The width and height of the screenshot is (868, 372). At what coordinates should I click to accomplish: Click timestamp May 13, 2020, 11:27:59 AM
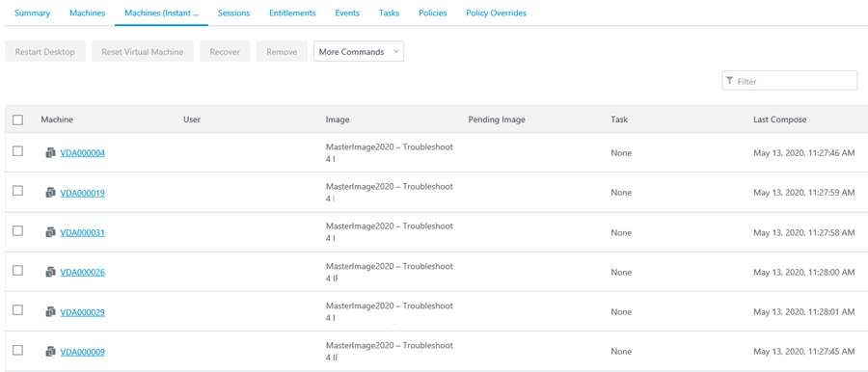[x=803, y=193]
